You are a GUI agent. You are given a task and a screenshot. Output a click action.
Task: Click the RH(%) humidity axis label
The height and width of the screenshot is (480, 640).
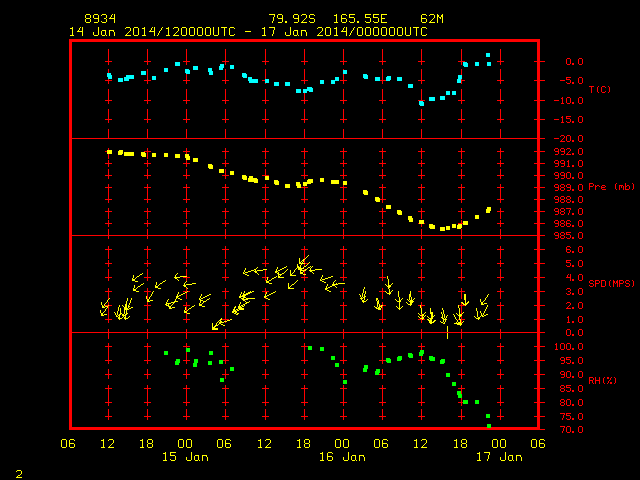tap(602, 380)
